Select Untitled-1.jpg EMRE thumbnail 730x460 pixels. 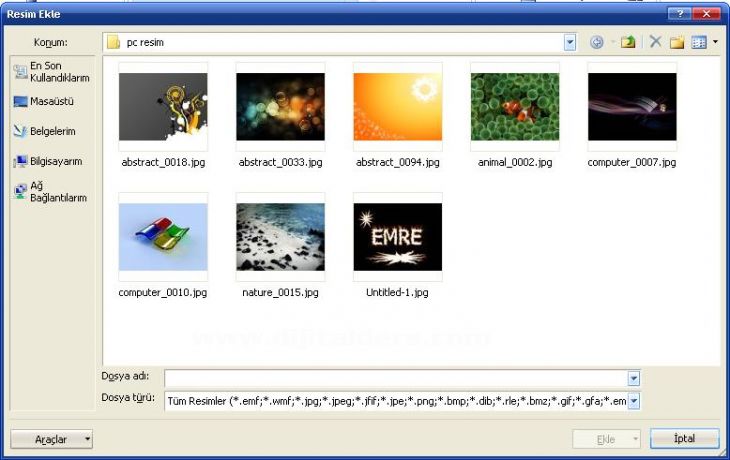398,237
